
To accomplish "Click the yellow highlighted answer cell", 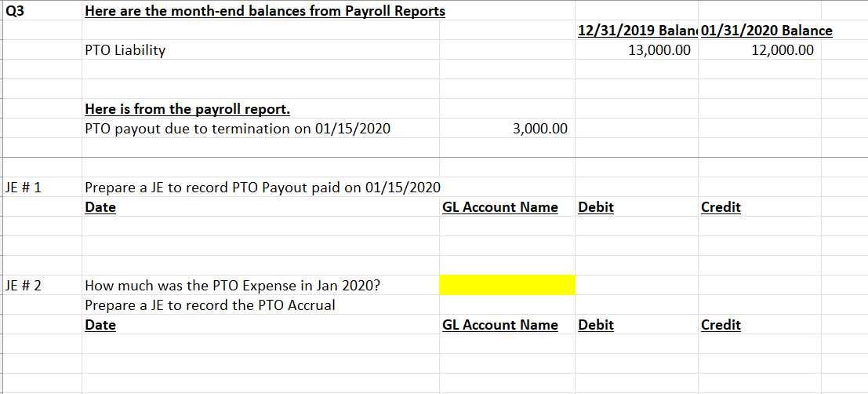I will 507,286.
